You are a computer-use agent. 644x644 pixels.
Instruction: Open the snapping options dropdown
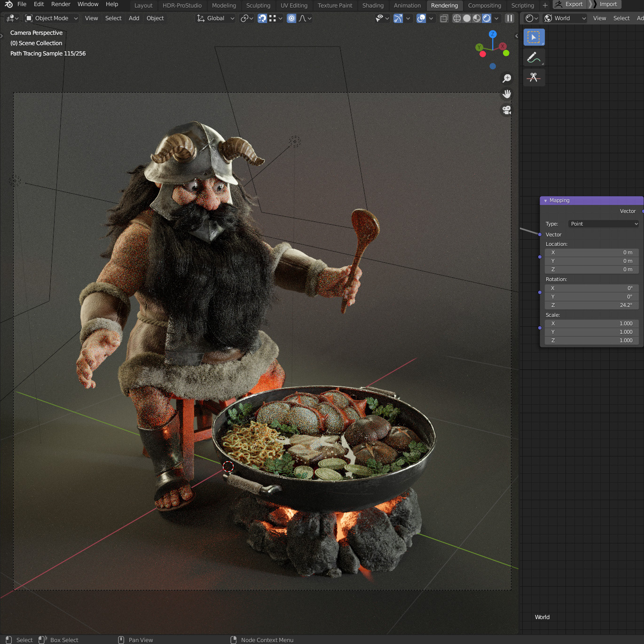point(275,18)
